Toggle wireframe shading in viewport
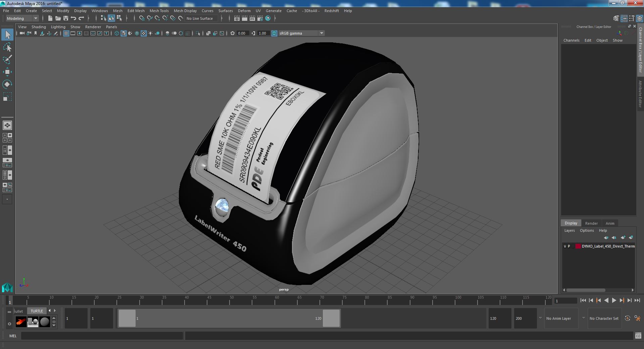The height and width of the screenshot is (349, 644). [117, 33]
